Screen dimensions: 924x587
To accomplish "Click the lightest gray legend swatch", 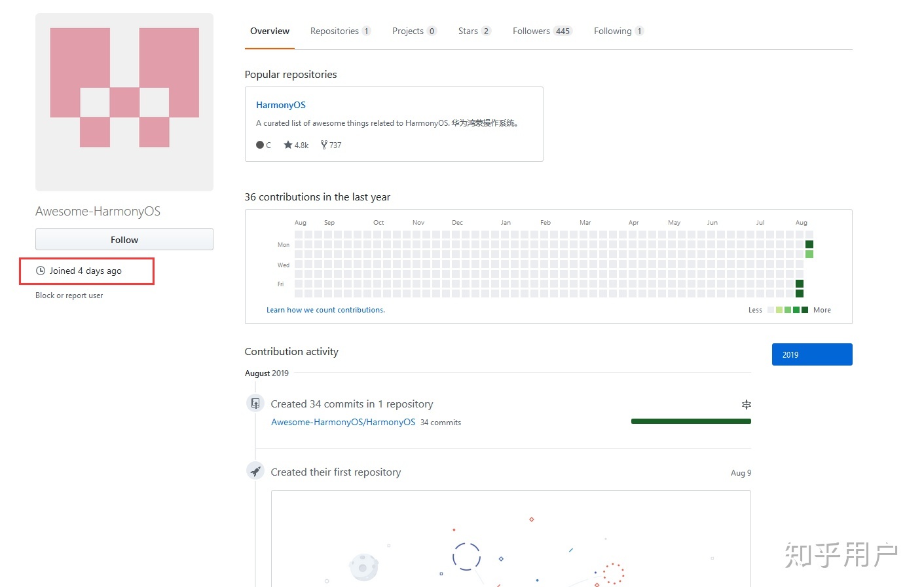I will 771,310.
